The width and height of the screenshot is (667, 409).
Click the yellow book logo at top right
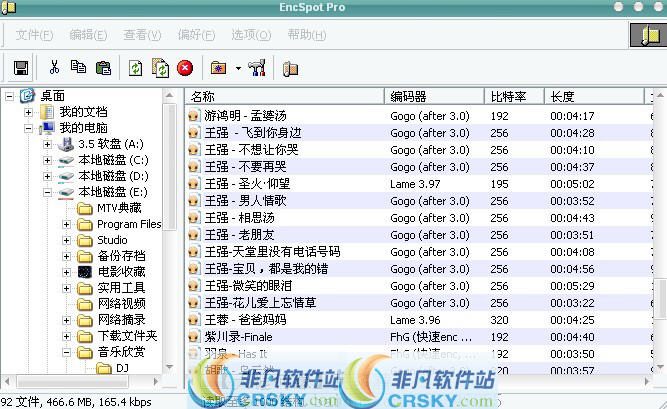(650, 35)
